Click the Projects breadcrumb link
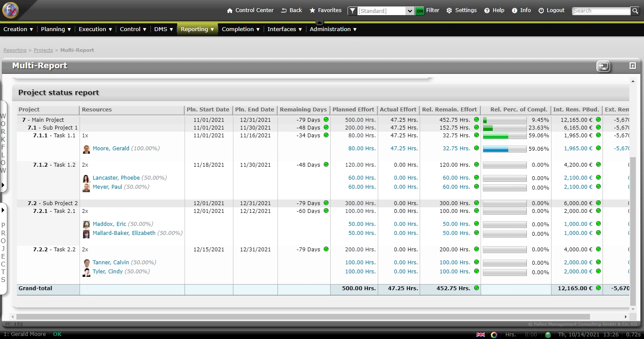 [x=43, y=50]
